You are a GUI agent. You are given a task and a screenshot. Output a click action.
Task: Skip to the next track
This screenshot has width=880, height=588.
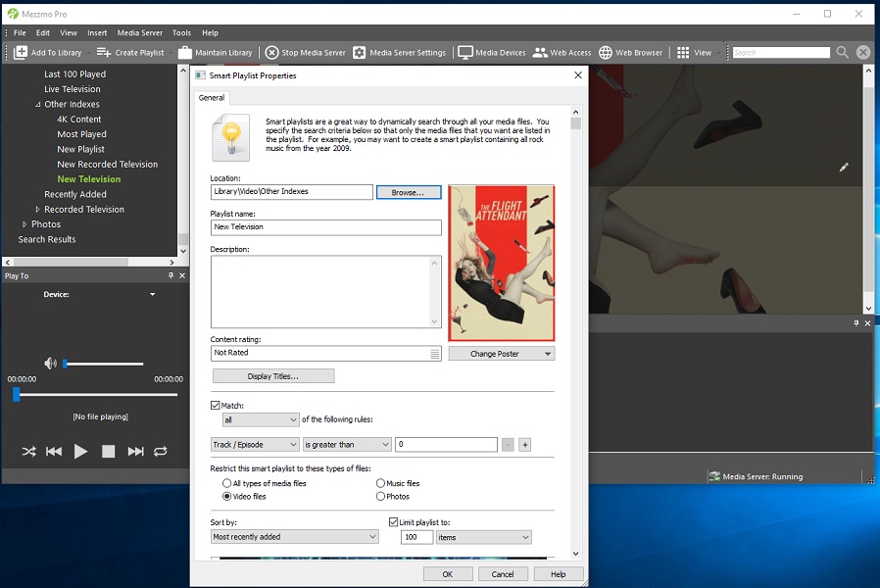click(136, 451)
